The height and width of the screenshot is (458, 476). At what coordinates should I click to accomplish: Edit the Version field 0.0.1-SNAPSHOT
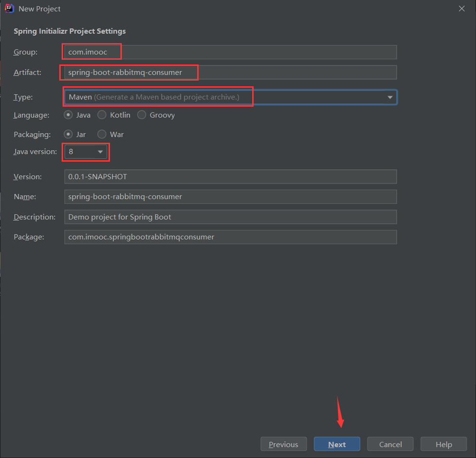tap(230, 177)
